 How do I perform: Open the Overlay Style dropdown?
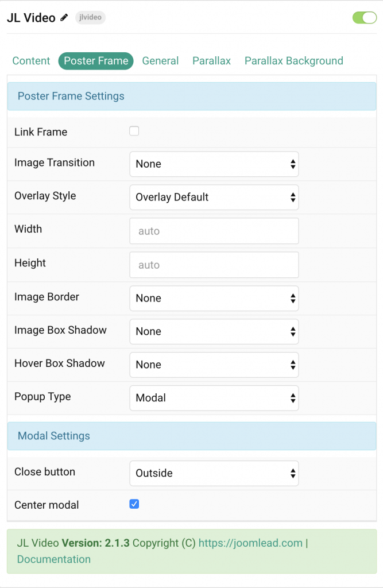(214, 197)
